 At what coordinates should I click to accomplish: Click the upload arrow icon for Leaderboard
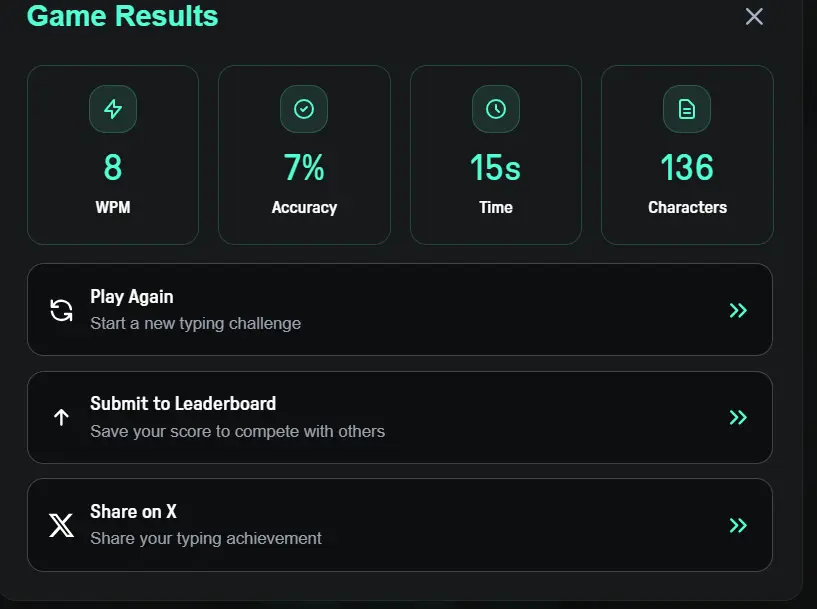point(61,417)
